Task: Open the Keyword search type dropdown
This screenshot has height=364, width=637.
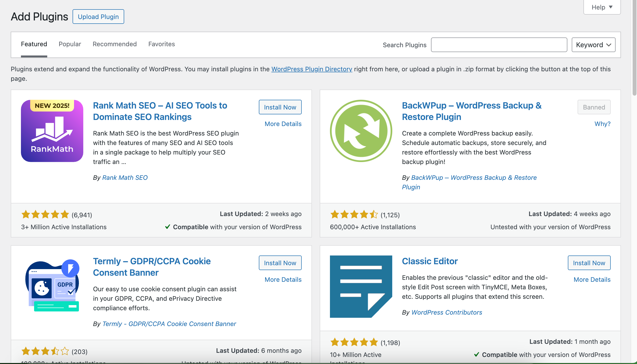Action: coord(593,45)
